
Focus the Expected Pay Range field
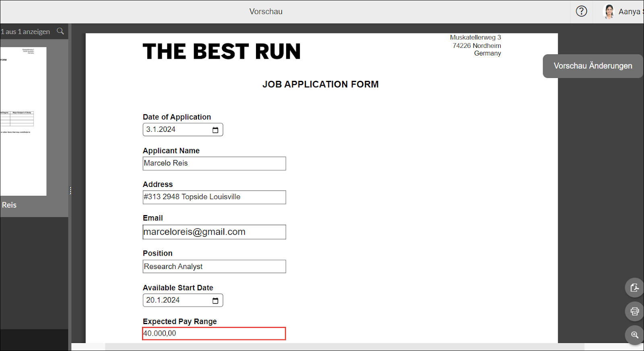(214, 334)
